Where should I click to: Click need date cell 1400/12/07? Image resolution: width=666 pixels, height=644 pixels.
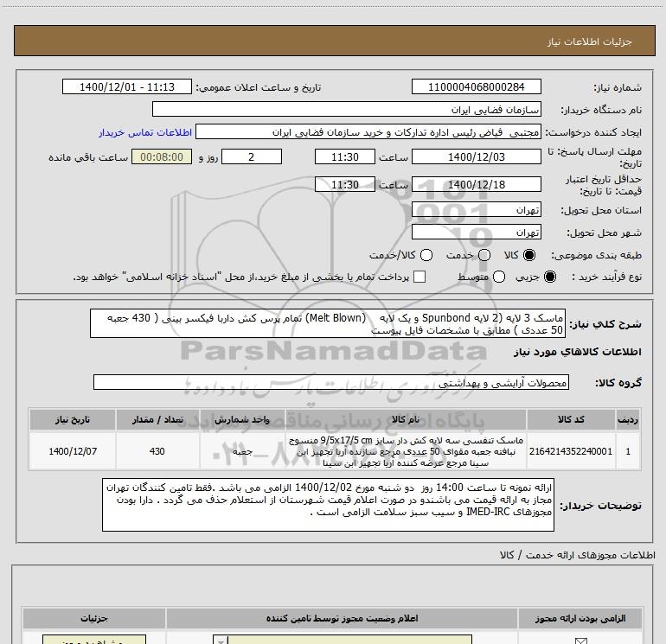pos(73,451)
